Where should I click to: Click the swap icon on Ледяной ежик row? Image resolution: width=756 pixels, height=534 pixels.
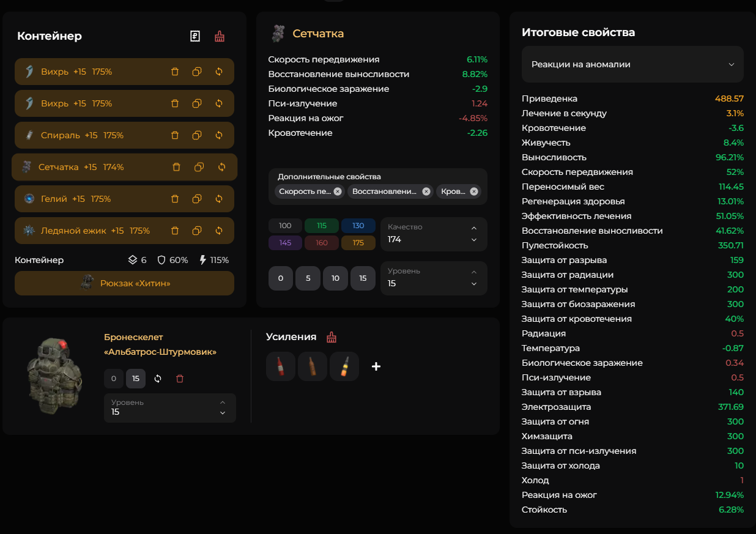tap(219, 231)
